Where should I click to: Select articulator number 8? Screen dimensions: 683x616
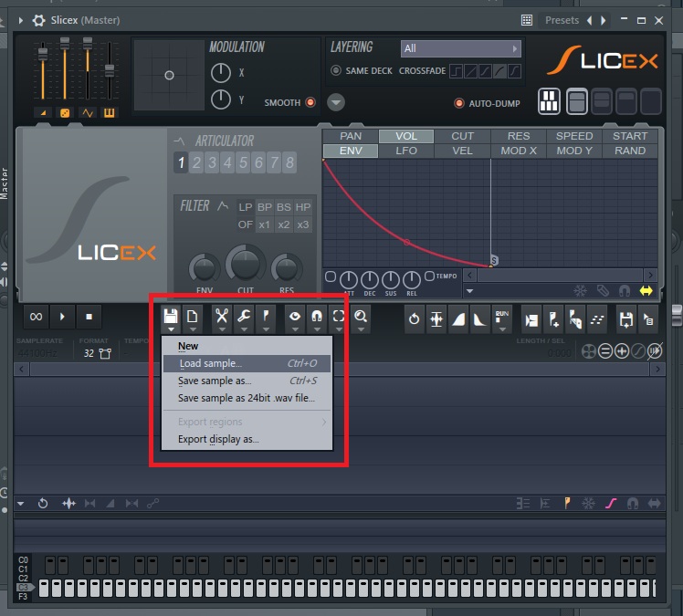point(289,162)
